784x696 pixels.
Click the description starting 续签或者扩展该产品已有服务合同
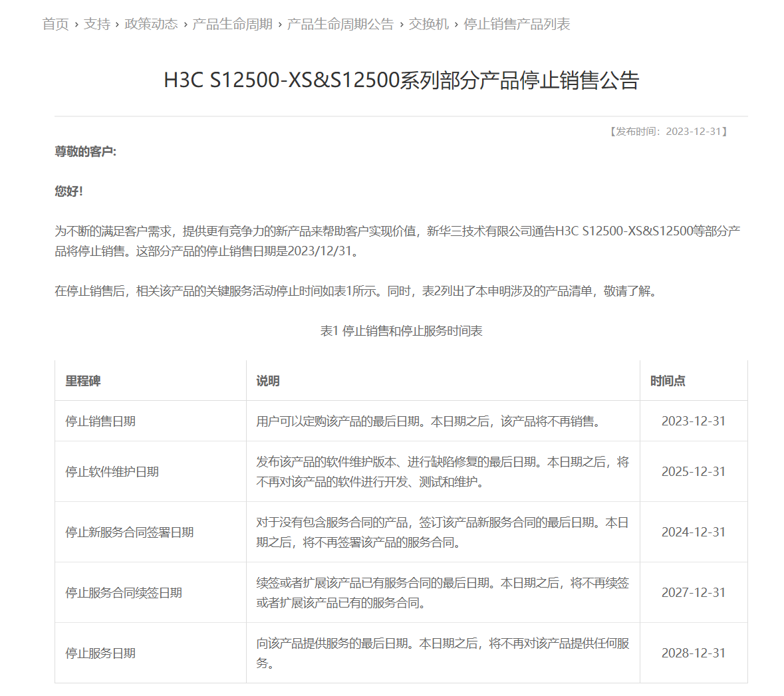tap(442, 593)
